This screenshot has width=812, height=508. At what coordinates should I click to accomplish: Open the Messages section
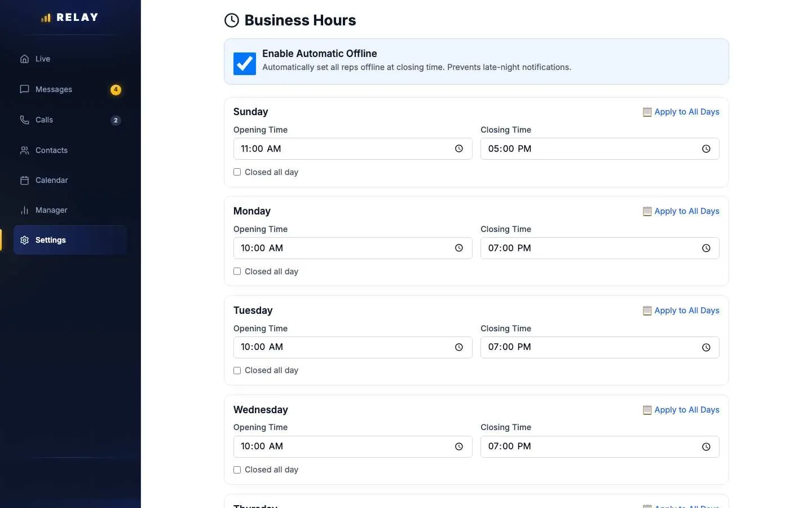coord(70,89)
